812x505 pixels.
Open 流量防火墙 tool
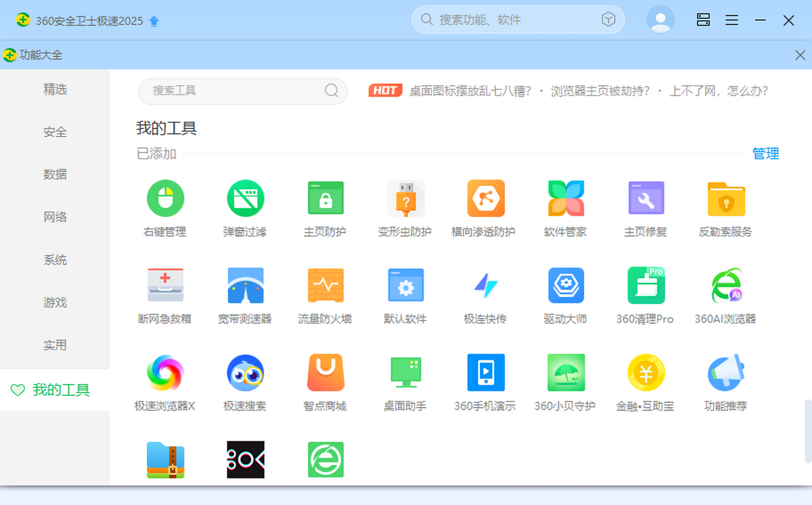click(325, 295)
